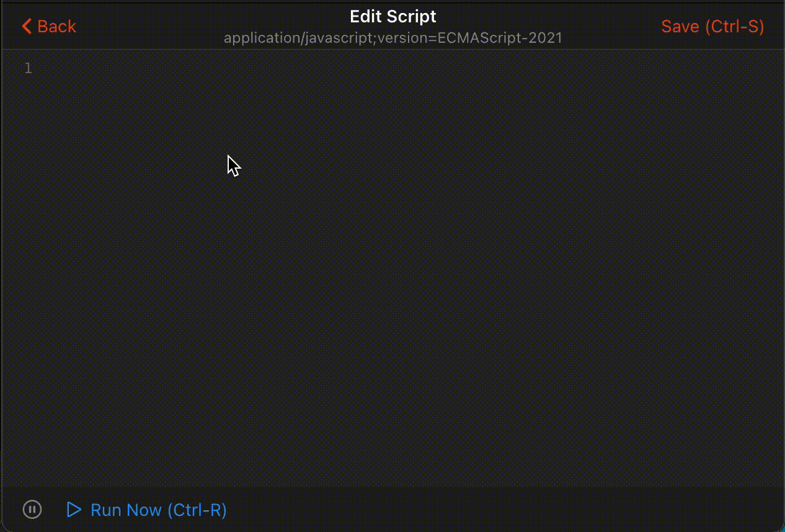Click header space between title and Save
This screenshot has width=785, height=532.
coord(608,26)
